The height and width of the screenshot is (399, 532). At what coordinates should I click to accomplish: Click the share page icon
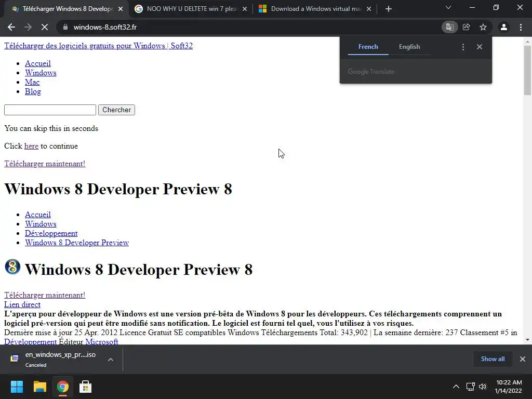(467, 27)
